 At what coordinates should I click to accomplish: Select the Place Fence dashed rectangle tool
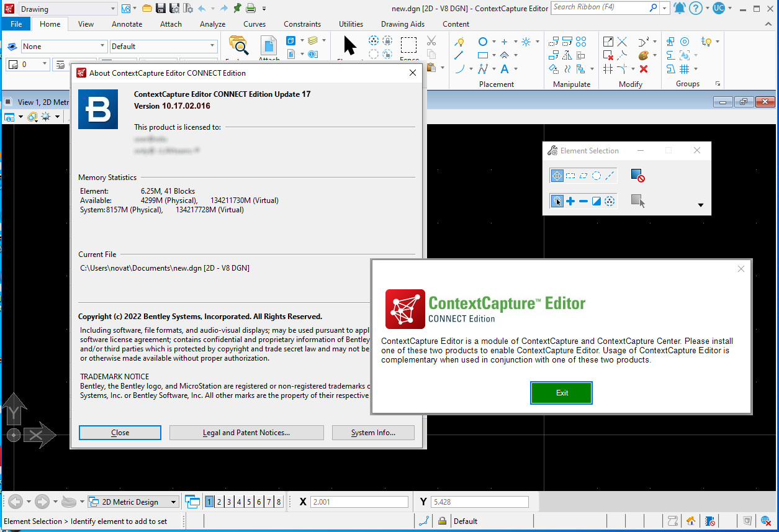(408, 46)
